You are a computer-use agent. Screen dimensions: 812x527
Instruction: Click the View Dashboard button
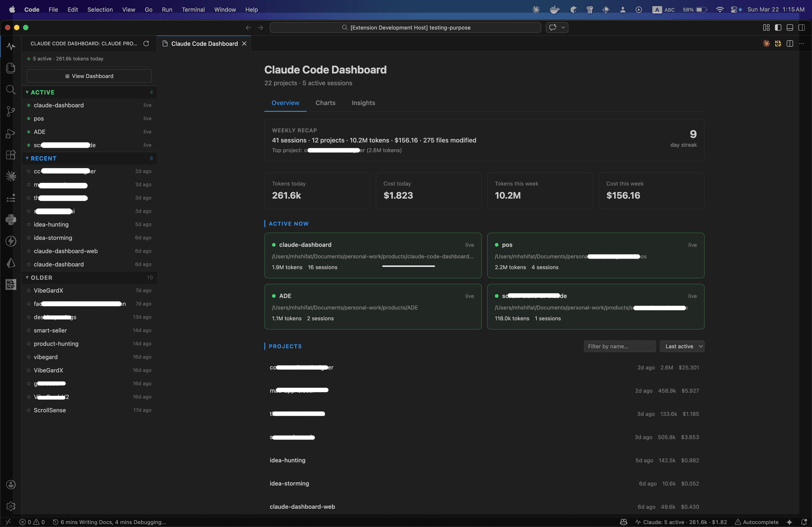[89, 76]
